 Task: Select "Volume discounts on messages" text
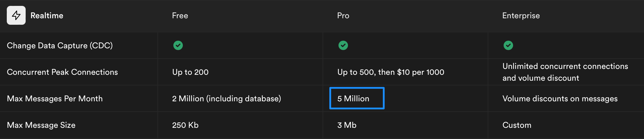click(x=560, y=99)
